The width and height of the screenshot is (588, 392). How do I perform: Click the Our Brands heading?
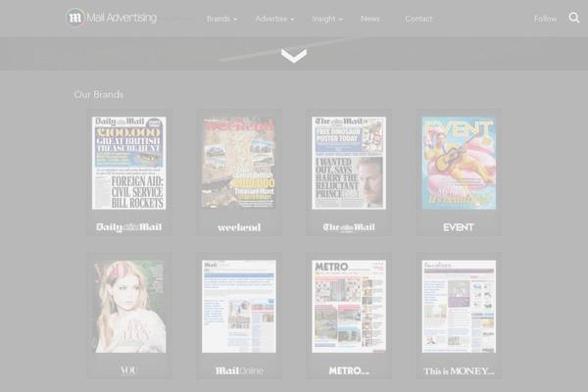(x=99, y=94)
